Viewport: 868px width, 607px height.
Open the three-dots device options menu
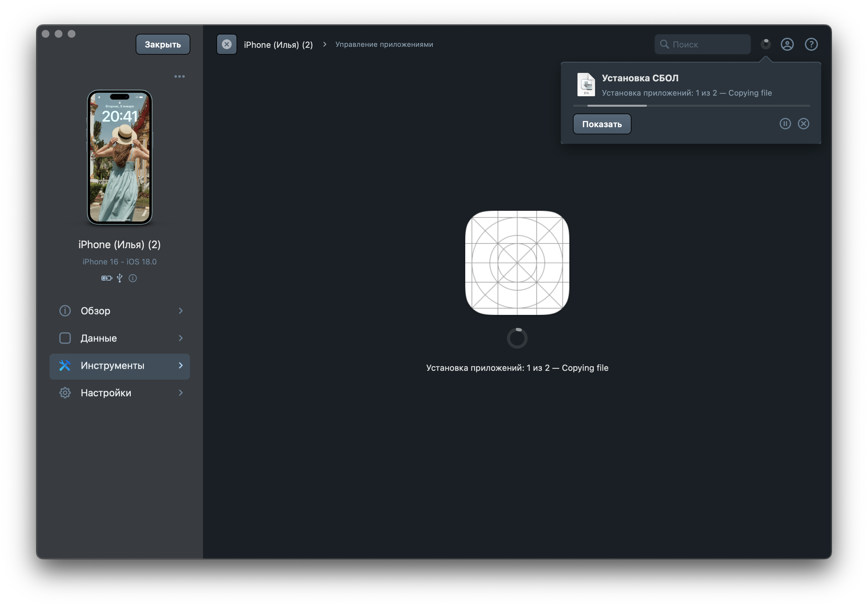point(179,76)
